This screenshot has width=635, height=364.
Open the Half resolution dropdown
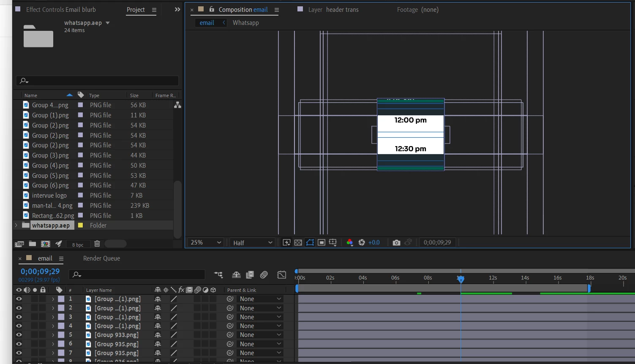pos(253,243)
